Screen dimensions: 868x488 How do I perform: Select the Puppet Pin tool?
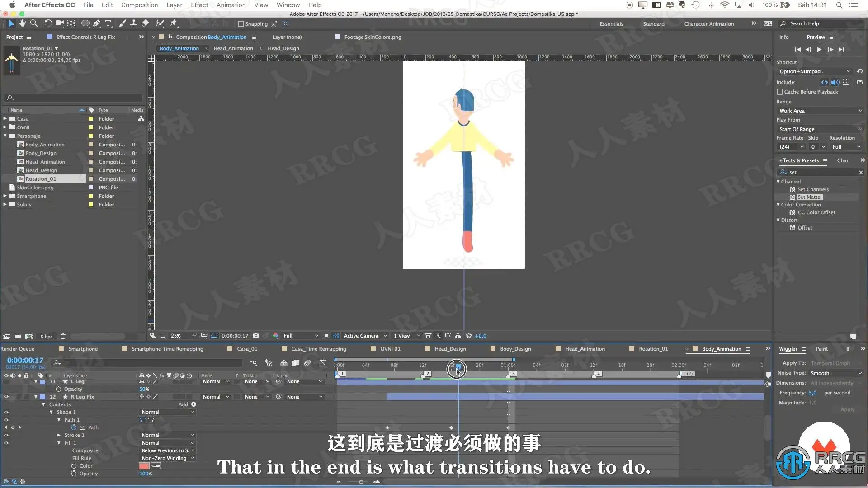(x=174, y=23)
